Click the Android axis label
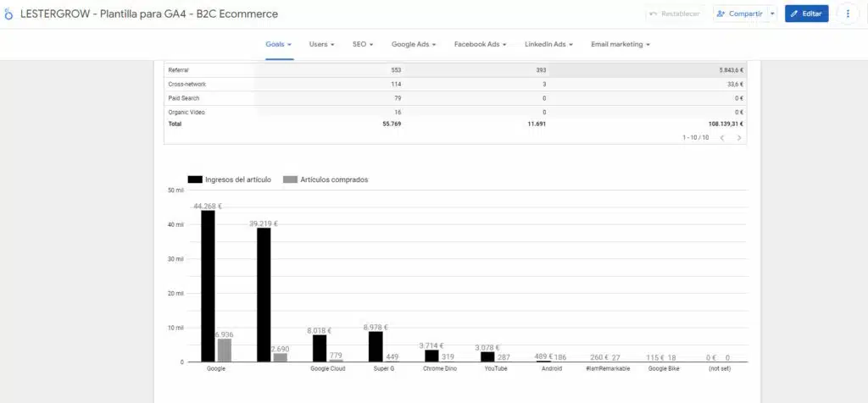 point(552,369)
